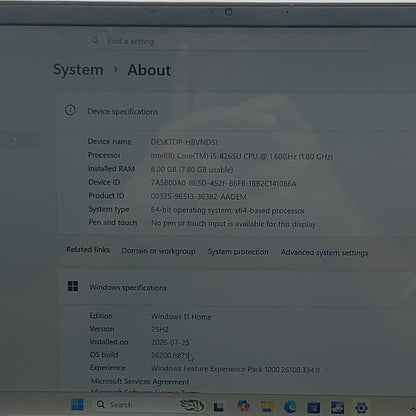Screen dimensions: 416x416
Task: Launch Microsoft Edge from the taskbar
Action: pos(290,407)
